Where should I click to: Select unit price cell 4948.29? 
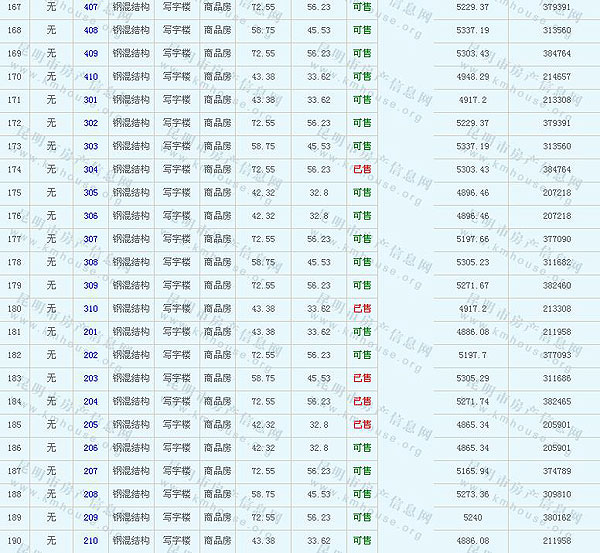click(x=471, y=76)
